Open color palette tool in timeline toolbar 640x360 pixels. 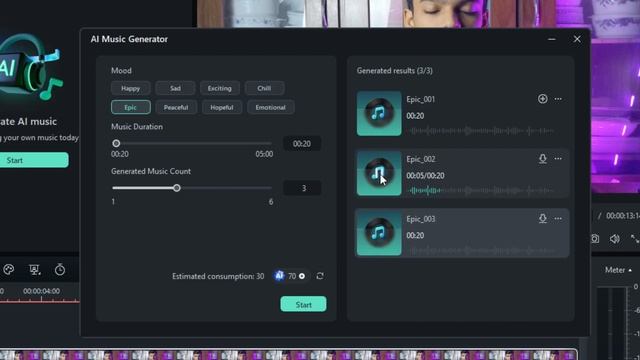tap(9, 269)
